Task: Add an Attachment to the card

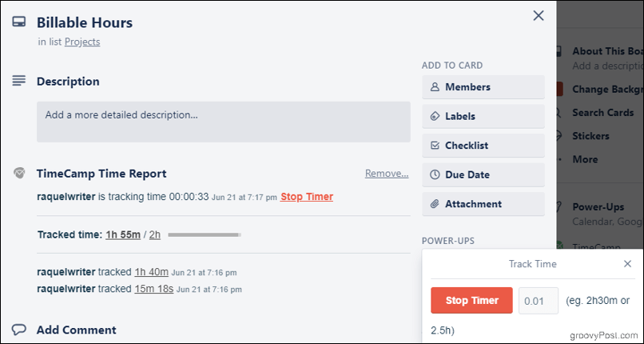Action: point(483,204)
